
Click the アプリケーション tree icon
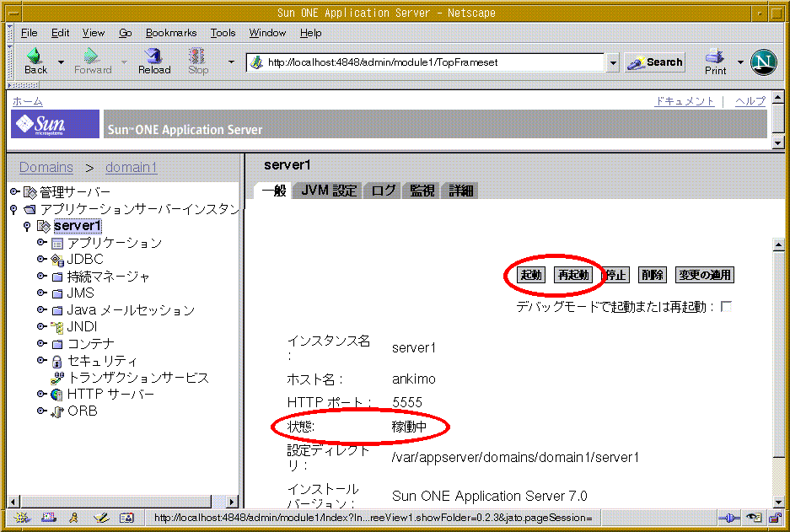pyautogui.click(x=57, y=244)
